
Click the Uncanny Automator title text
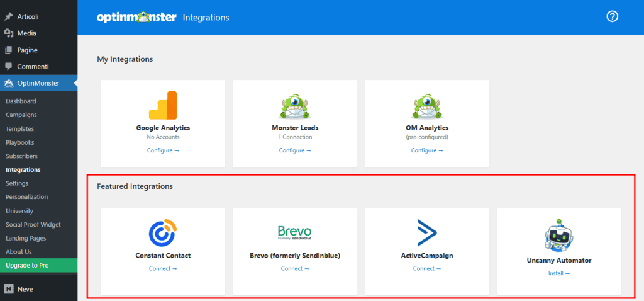[559, 260]
